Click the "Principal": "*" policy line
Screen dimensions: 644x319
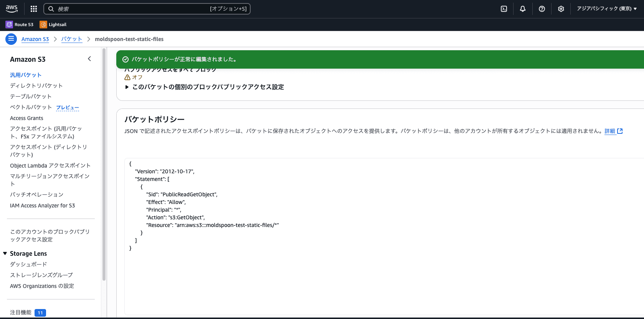(164, 210)
